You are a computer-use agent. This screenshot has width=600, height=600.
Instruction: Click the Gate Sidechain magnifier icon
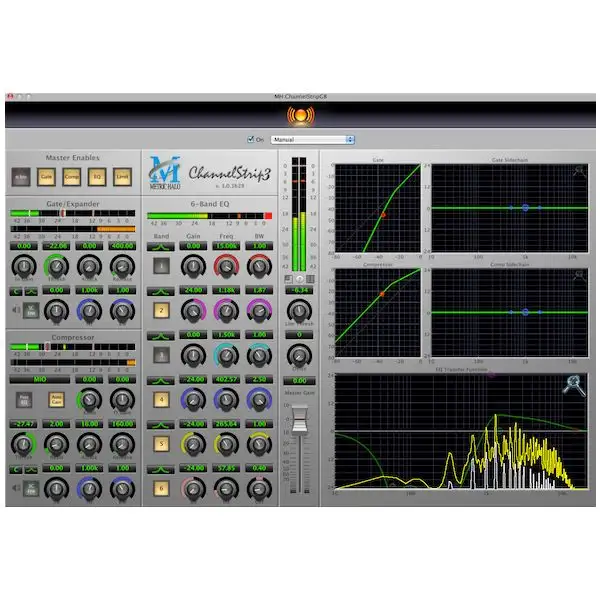click(579, 171)
